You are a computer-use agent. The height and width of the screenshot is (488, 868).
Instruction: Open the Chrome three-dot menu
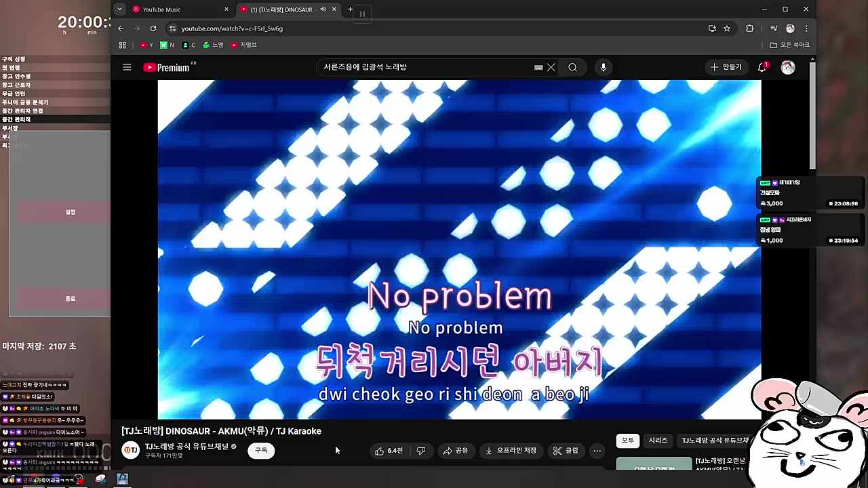click(806, 28)
